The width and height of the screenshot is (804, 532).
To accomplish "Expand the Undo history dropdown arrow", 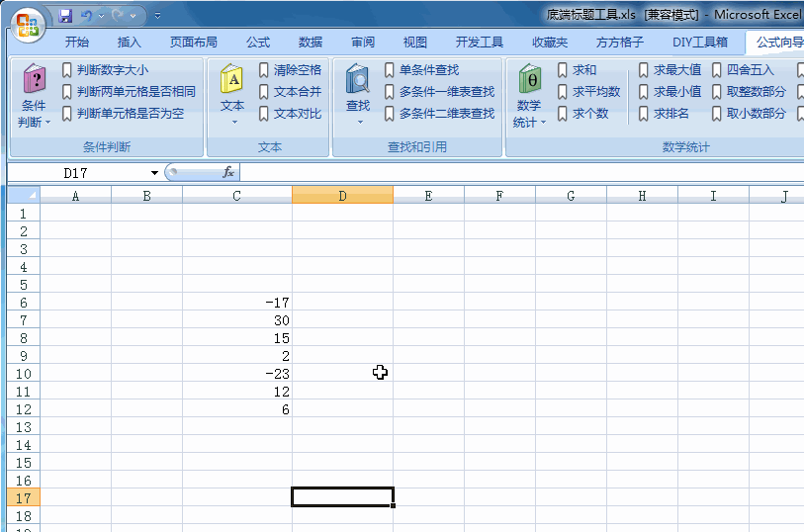I will 100,16.
